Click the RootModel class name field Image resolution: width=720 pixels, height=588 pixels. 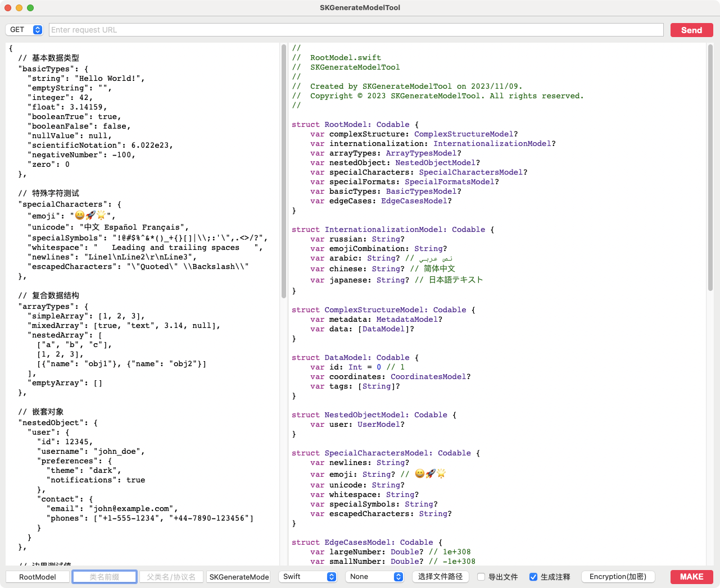[x=38, y=577]
